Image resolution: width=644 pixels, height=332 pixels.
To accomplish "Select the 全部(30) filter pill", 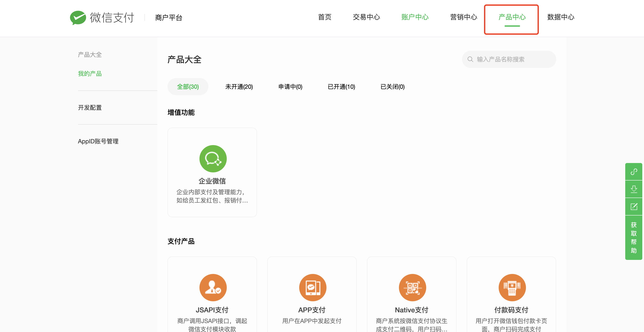I will pyautogui.click(x=188, y=87).
